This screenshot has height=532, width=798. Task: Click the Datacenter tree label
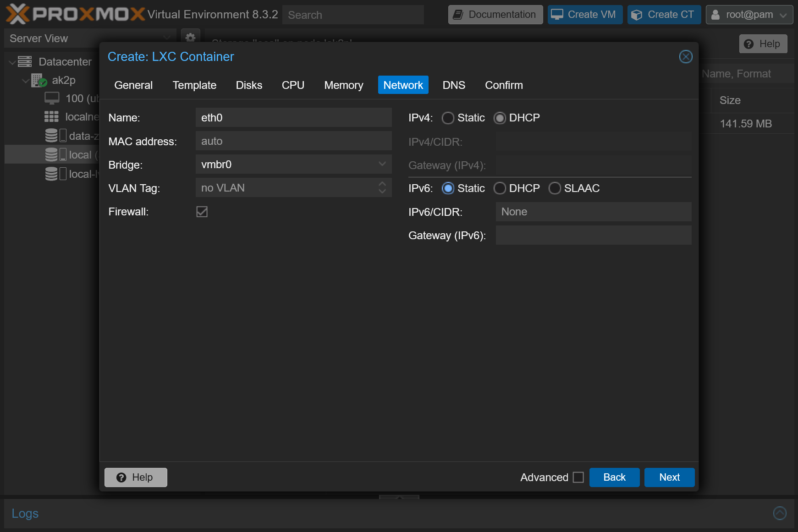[65, 62]
